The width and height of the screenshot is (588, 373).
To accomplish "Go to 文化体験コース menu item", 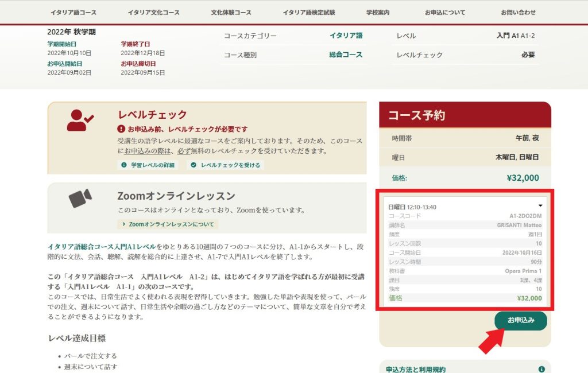I will 231,12.
